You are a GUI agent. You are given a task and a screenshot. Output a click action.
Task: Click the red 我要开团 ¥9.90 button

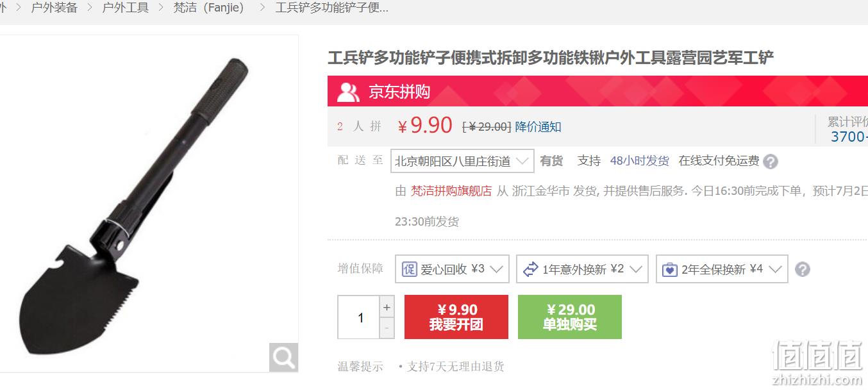pyautogui.click(x=456, y=317)
